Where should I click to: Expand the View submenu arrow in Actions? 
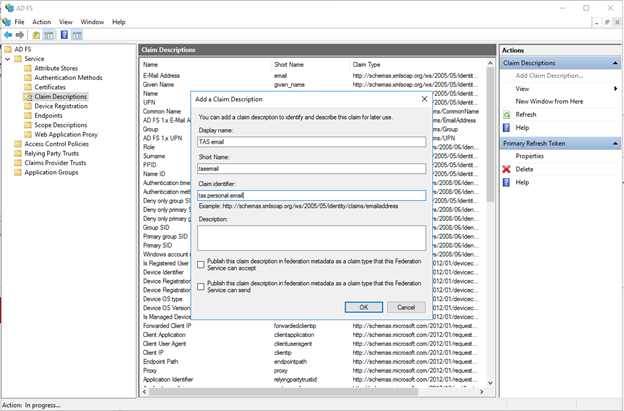616,89
